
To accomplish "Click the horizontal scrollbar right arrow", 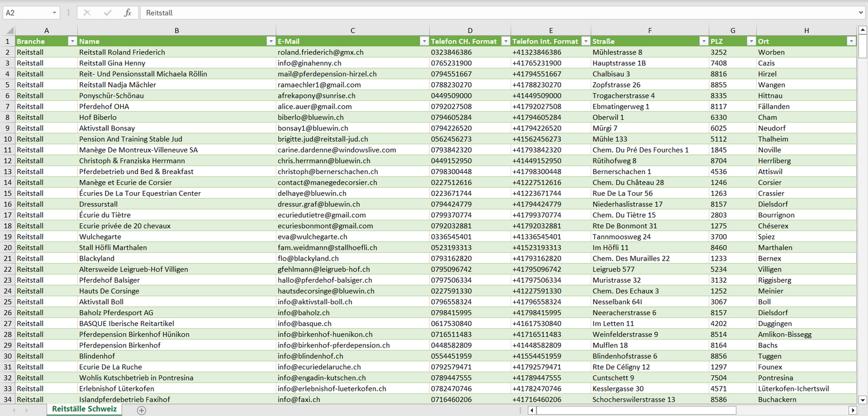I will tap(852, 410).
